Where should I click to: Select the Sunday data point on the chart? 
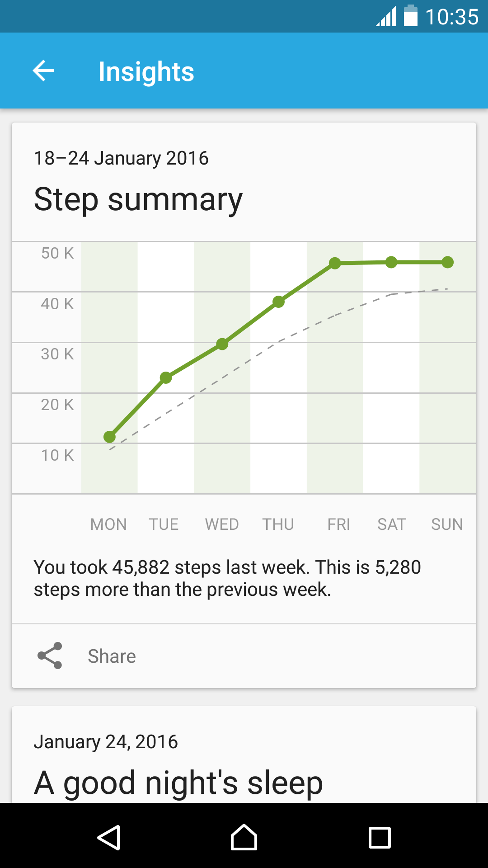tap(447, 262)
